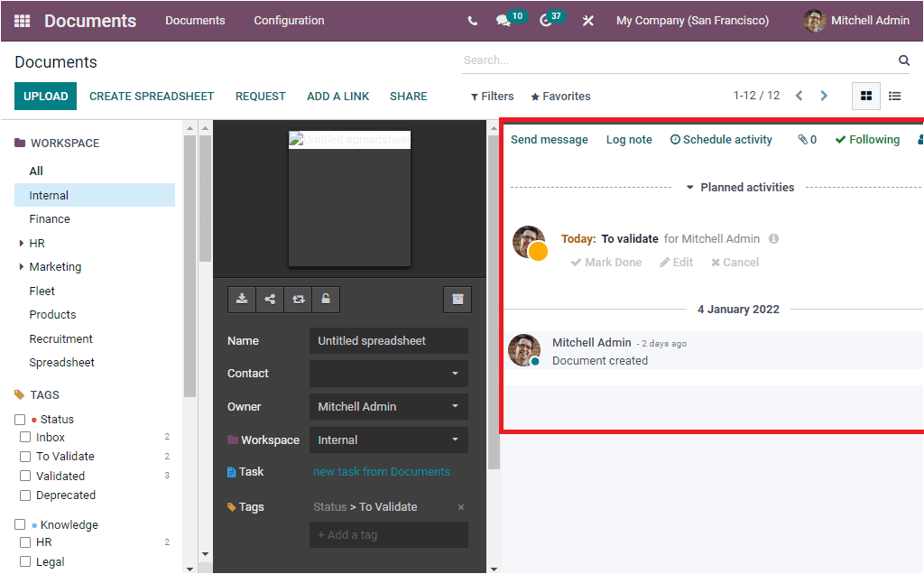Click Send message in the chatter
The image size is (924, 574).
[550, 140]
